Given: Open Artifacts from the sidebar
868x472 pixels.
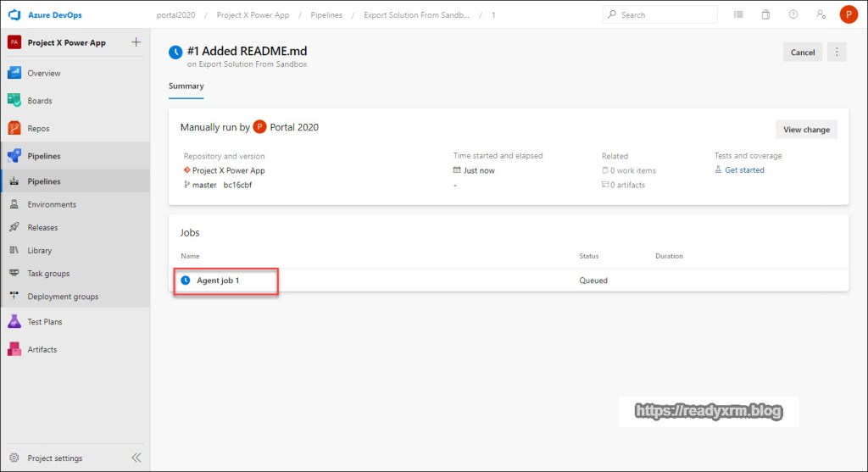Looking at the screenshot, I should click(x=42, y=349).
